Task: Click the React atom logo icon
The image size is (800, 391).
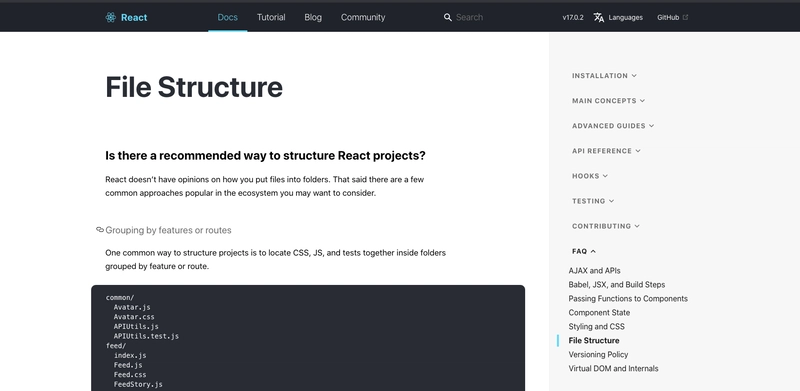Action: [111, 17]
